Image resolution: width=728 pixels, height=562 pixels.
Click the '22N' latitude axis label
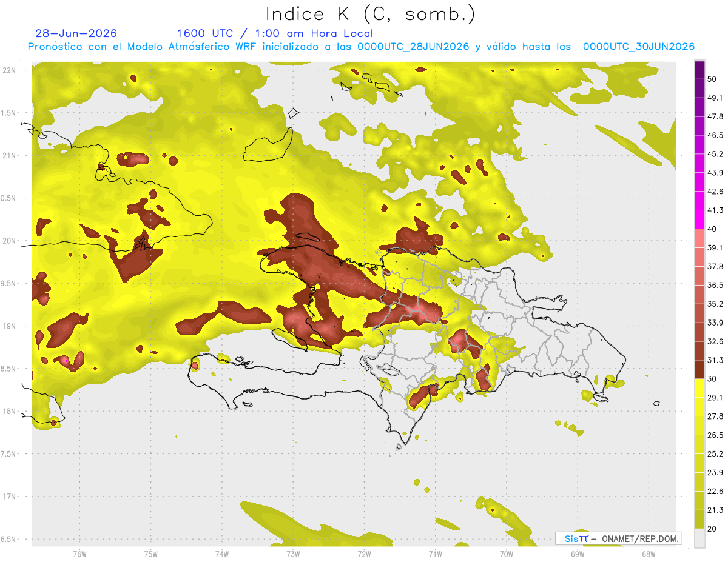(10, 70)
